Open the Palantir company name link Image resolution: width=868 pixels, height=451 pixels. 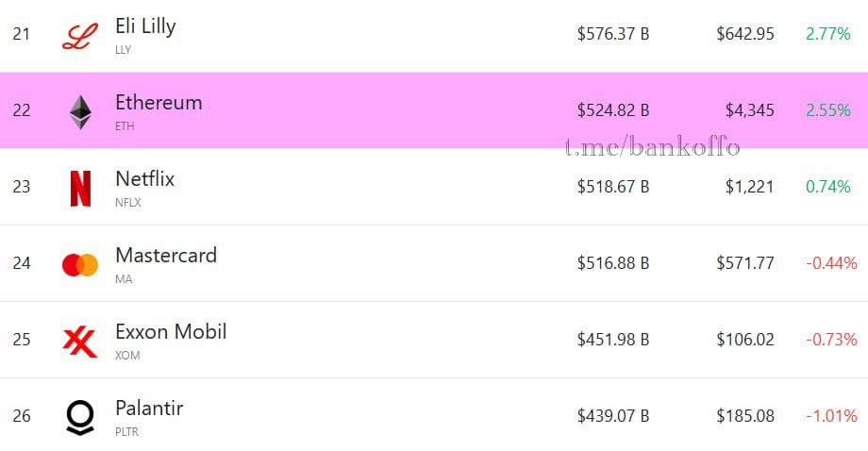149,408
